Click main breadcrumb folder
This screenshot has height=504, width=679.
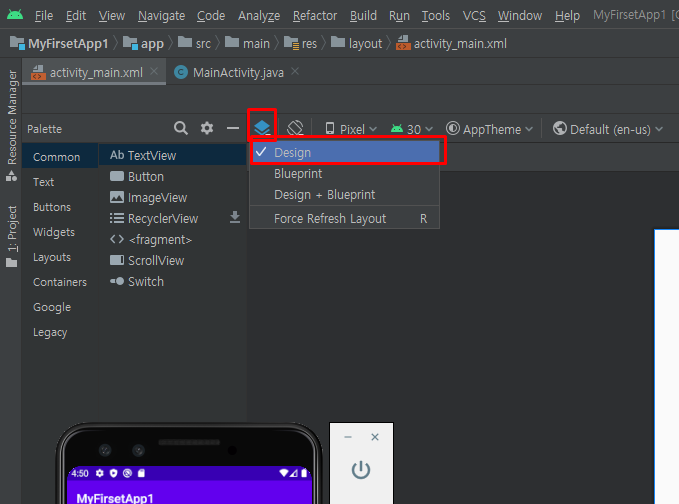[247, 43]
